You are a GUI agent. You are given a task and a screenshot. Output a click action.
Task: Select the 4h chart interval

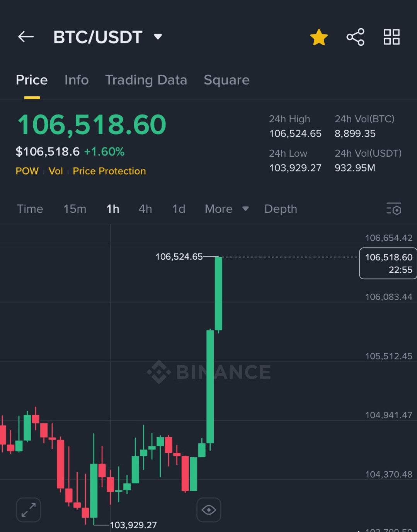tap(145, 209)
